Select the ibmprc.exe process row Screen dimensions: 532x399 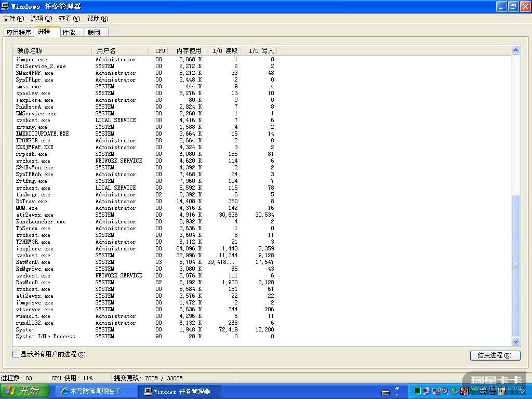pyautogui.click(x=145, y=59)
